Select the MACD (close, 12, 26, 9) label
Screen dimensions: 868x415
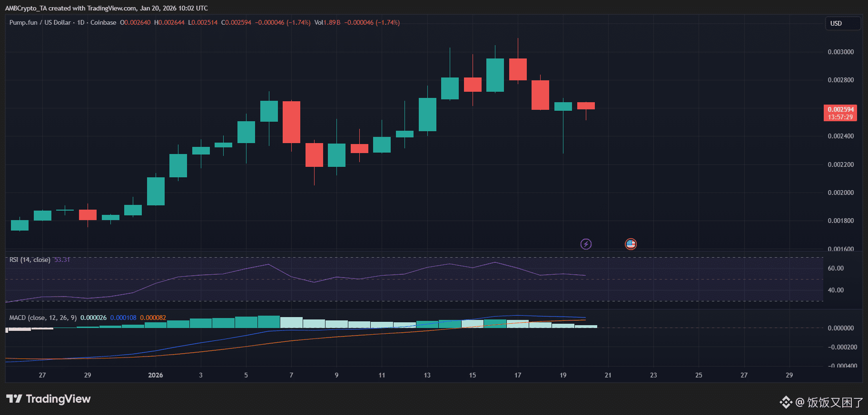point(43,318)
